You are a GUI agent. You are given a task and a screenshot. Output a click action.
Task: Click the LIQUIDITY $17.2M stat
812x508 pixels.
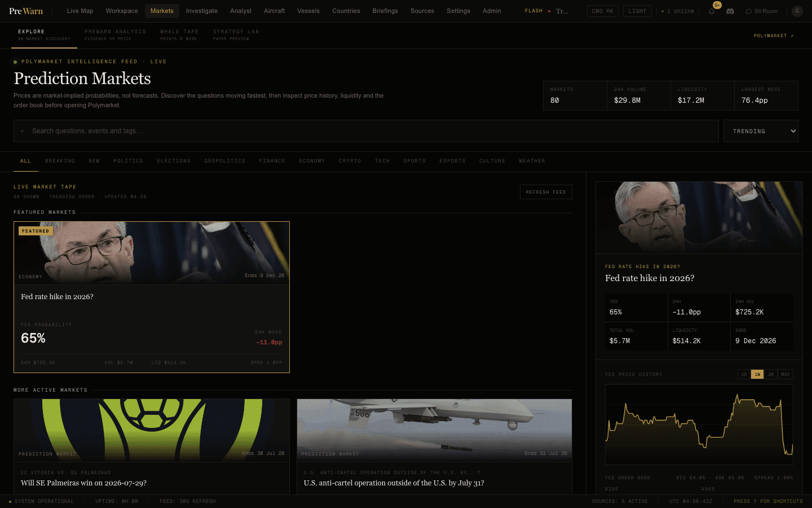click(x=703, y=95)
